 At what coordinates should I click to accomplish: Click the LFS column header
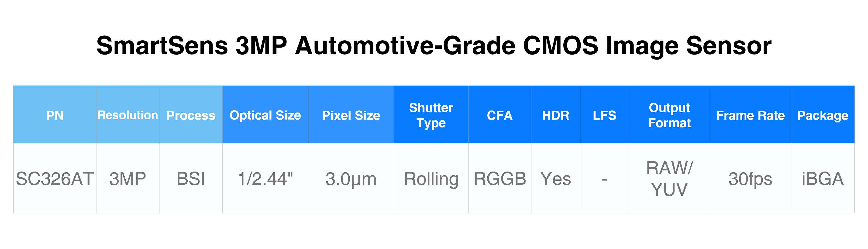coord(605,115)
